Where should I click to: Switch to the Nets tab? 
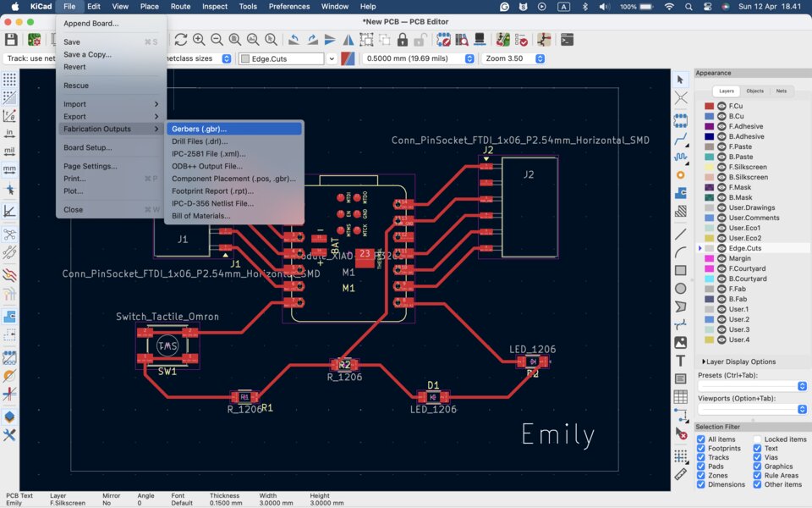click(x=782, y=91)
